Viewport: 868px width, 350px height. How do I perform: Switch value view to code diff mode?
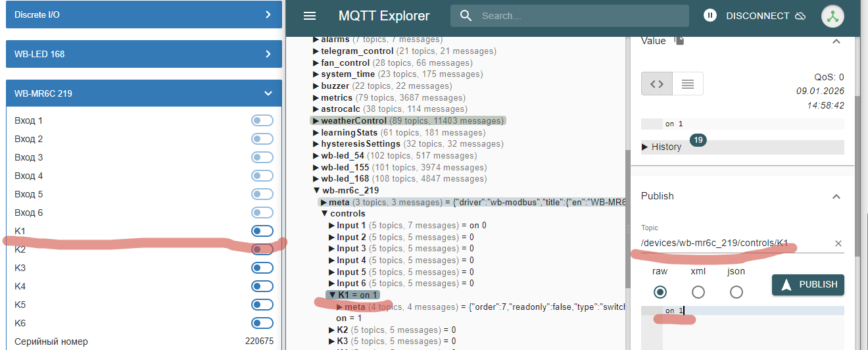657,84
